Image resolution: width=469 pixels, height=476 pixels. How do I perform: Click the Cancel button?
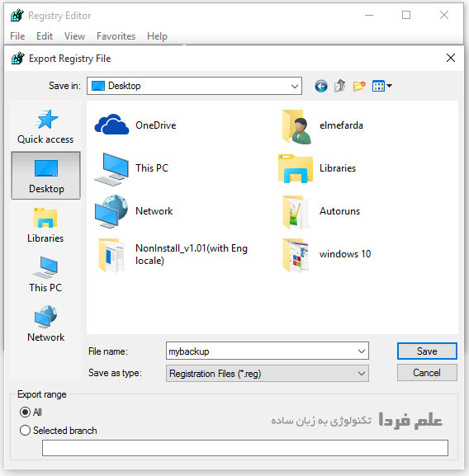(427, 373)
